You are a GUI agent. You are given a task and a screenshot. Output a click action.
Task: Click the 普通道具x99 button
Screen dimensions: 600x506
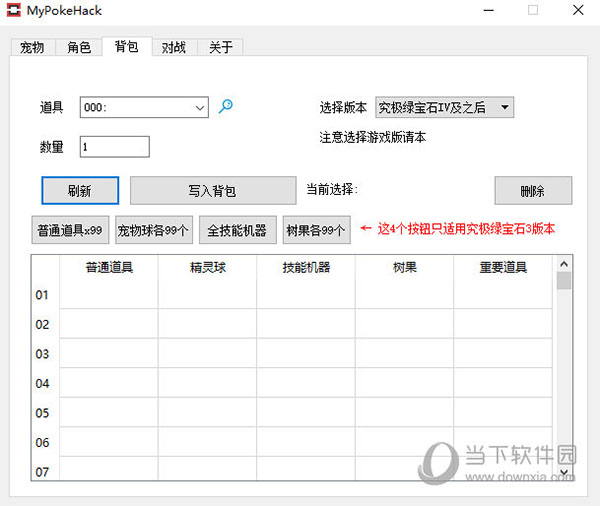point(70,230)
